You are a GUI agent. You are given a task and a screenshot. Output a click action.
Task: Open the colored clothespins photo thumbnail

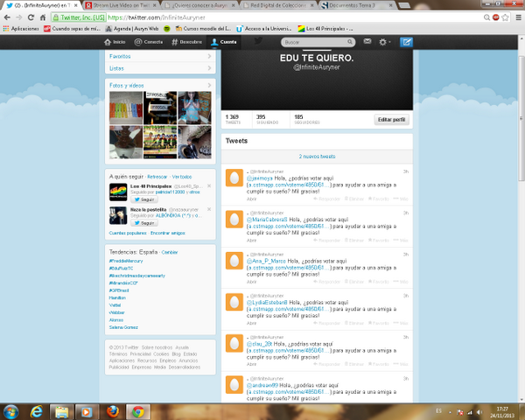(125, 108)
